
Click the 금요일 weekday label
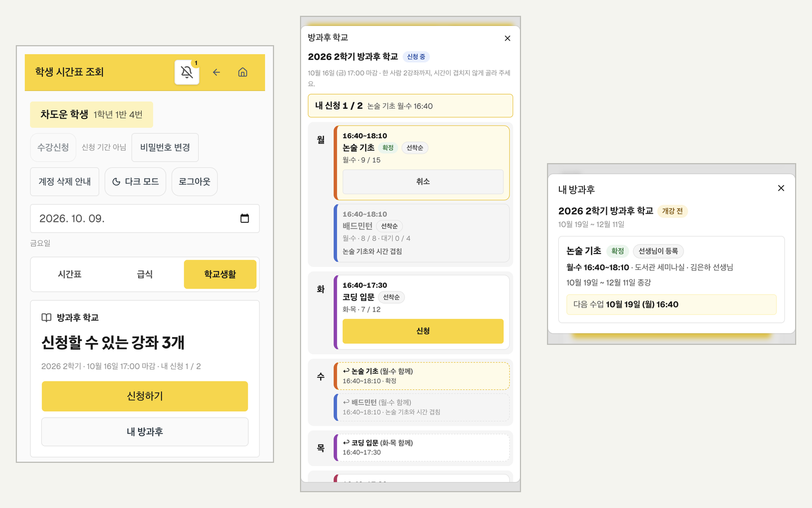coord(40,243)
